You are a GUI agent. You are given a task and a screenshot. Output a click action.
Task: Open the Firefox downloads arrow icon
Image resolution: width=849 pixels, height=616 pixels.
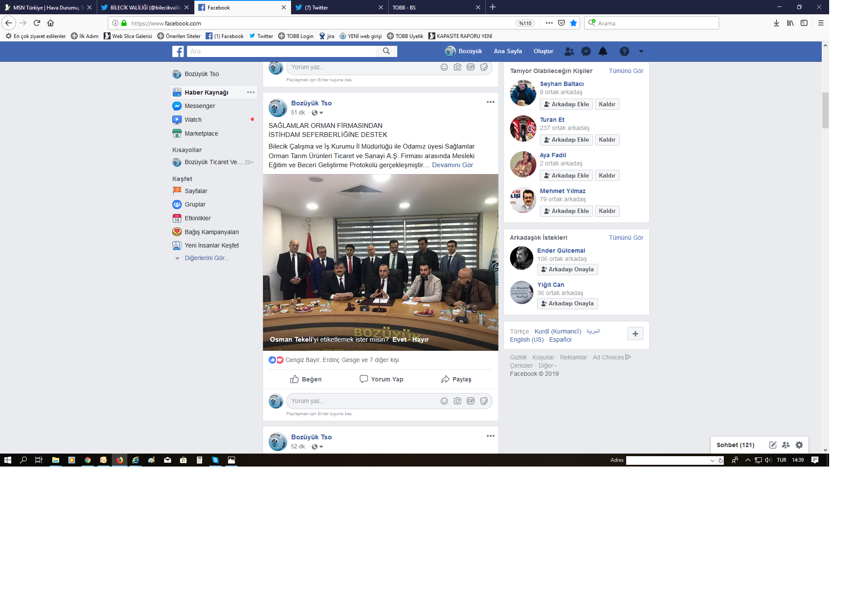tap(776, 23)
